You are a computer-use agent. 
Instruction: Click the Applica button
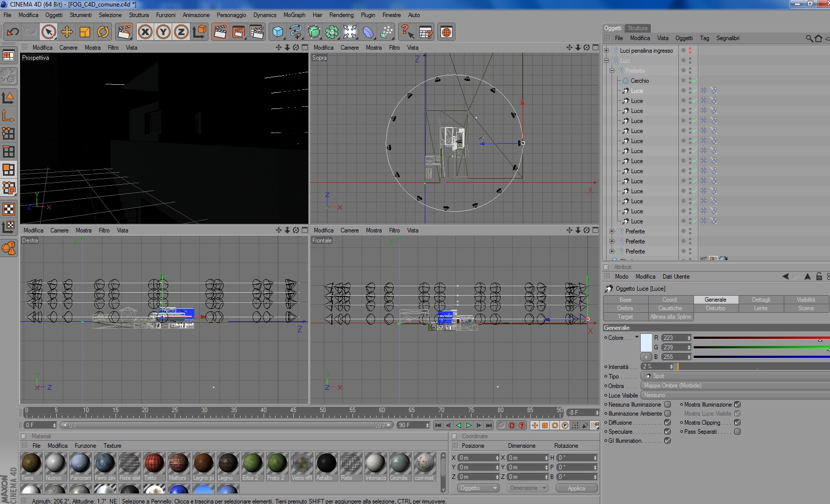tap(576, 488)
